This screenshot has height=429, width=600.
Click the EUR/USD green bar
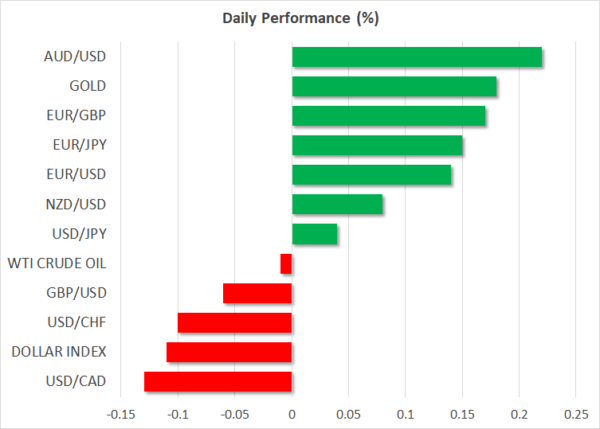tap(371, 175)
